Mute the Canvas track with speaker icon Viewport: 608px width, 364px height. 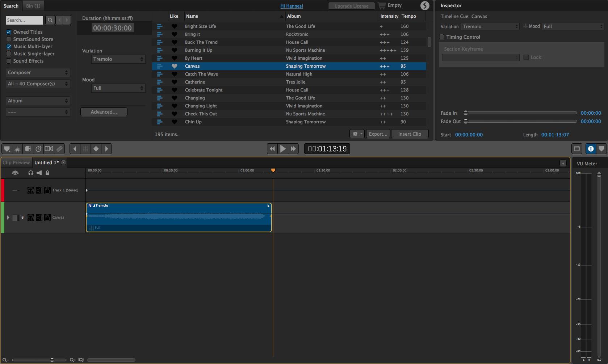click(x=39, y=217)
